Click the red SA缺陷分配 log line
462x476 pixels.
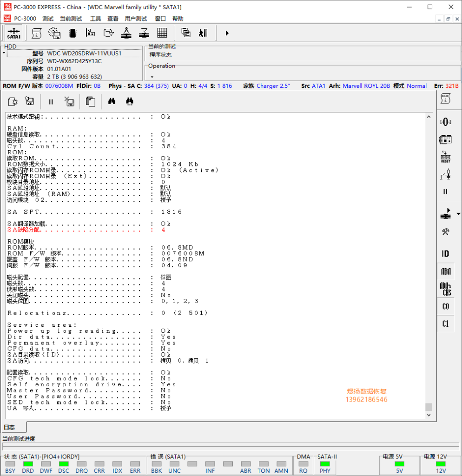(x=86, y=230)
